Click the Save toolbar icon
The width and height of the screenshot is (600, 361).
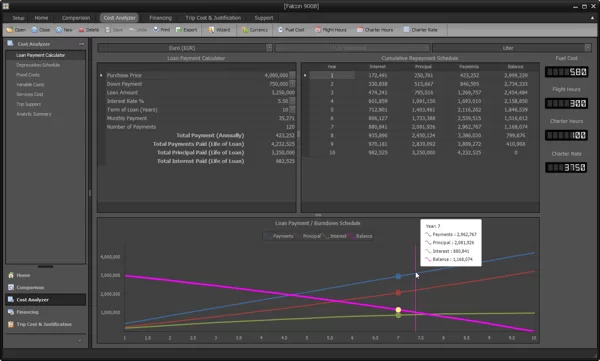pos(108,29)
